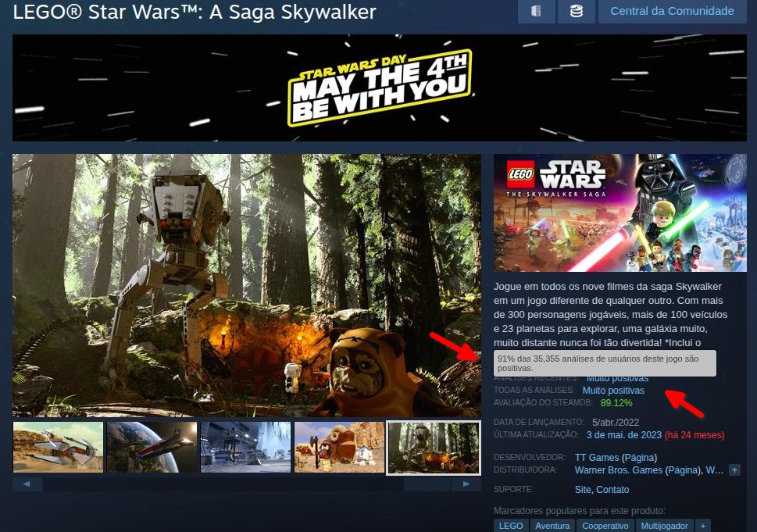Click the red '(há 24 meses)' text

pyautogui.click(x=695, y=435)
